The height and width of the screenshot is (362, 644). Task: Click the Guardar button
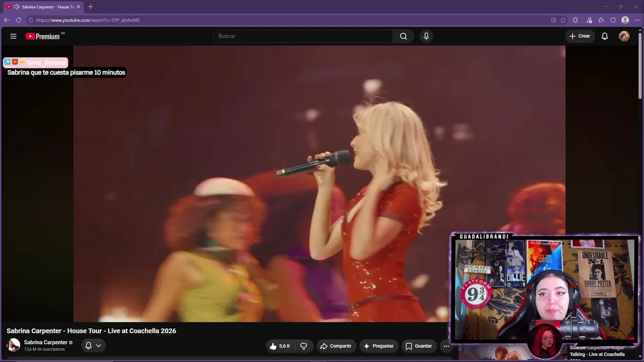click(x=419, y=346)
